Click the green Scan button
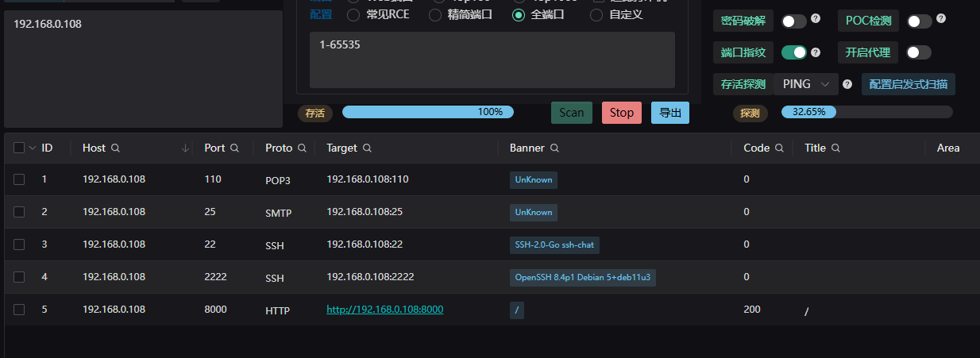The image size is (980, 358). click(572, 113)
